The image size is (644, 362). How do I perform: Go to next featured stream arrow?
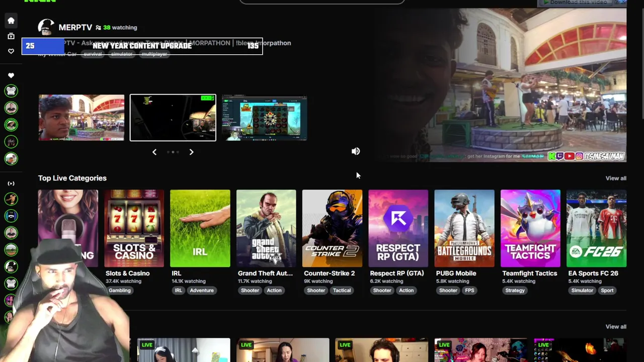tap(191, 152)
